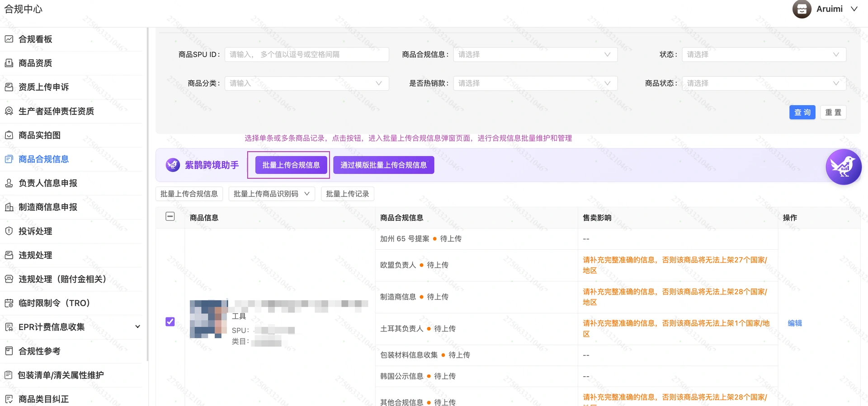Click the 合规看板 dashboard icon

9,39
